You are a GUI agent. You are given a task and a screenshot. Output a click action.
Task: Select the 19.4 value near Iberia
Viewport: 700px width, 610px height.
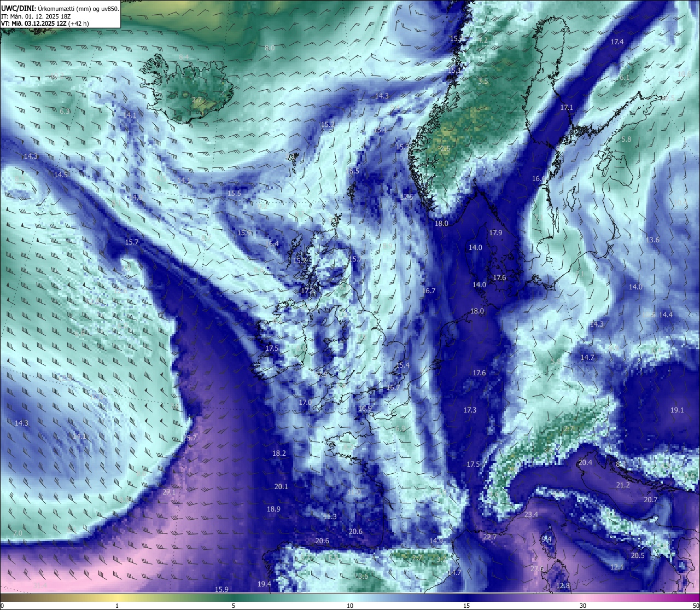tap(264, 584)
